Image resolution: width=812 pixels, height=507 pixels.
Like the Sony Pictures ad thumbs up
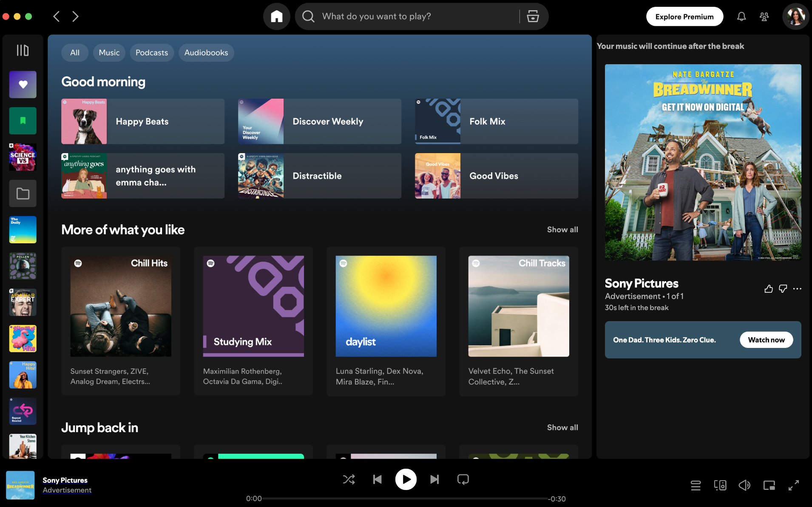(768, 289)
